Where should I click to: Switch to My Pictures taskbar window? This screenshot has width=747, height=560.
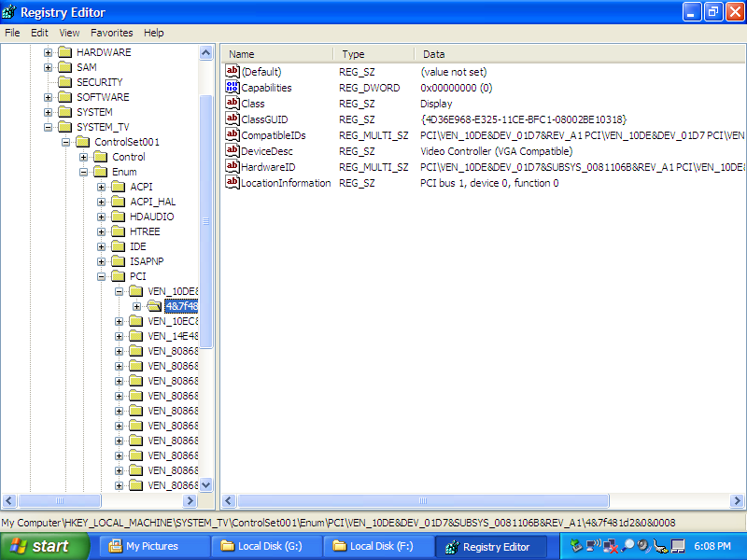pos(154,546)
